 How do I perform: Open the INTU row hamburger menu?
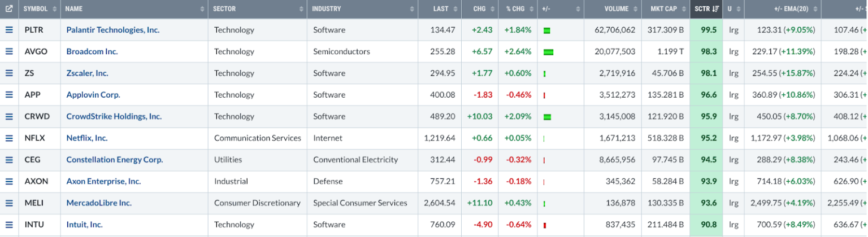[9, 225]
